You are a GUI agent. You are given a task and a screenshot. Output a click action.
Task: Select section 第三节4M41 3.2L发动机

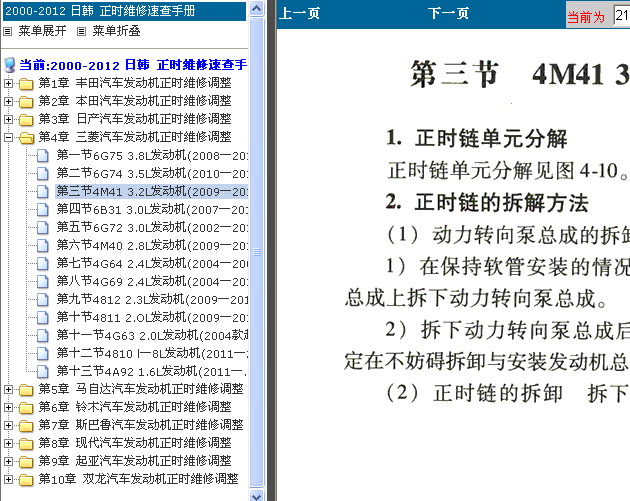pos(152,192)
